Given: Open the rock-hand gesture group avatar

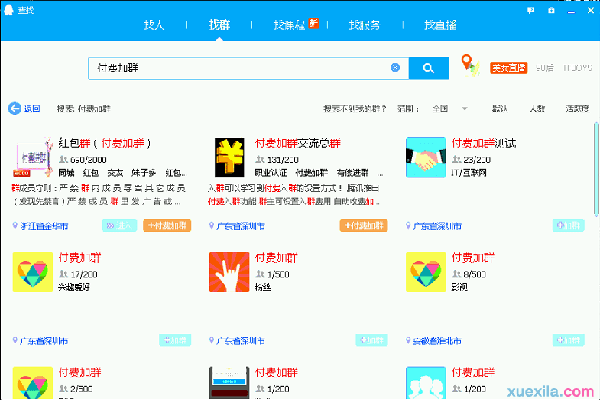Looking at the screenshot, I should (229, 272).
